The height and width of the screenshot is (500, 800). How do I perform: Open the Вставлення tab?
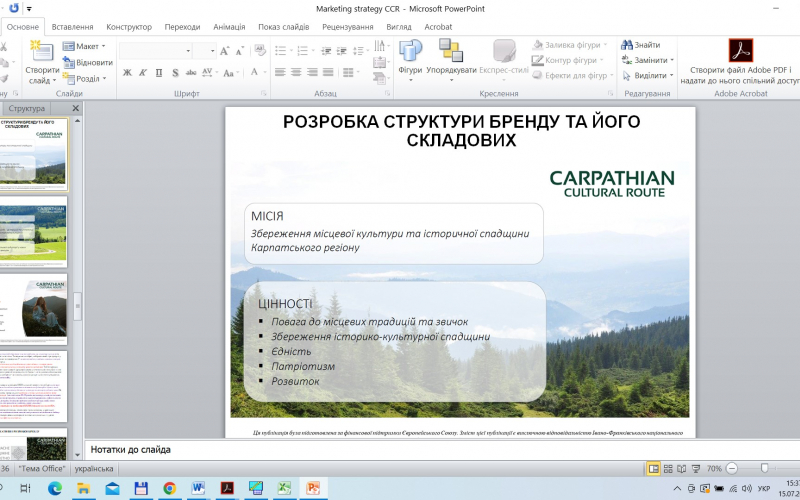[72, 27]
